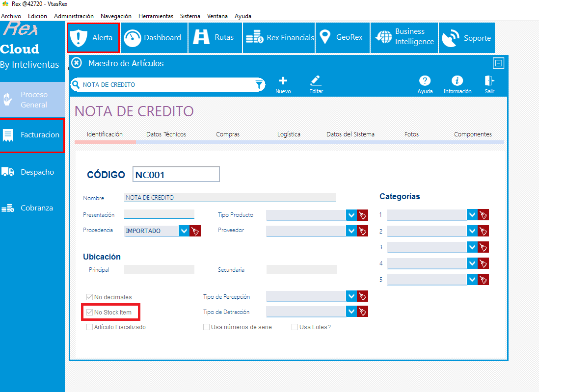The height and width of the screenshot is (392, 565).
Task: Enable Usa Lotes? checkbox
Action: (x=295, y=327)
